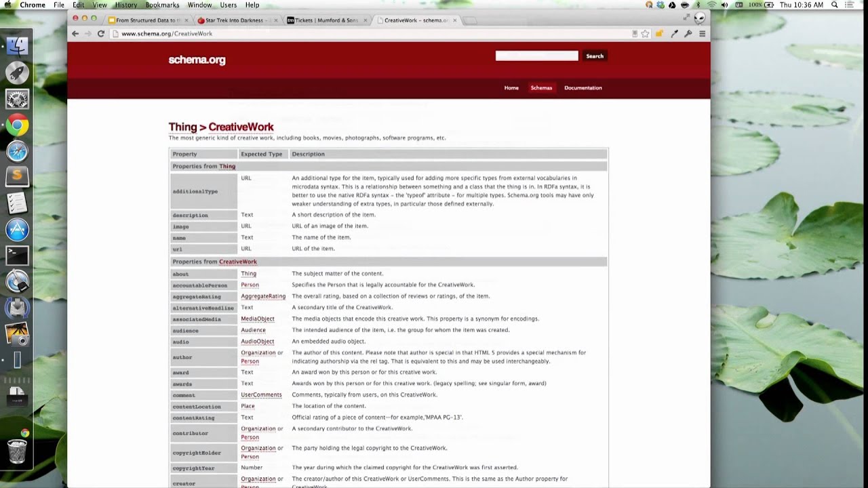Open UserComments type link
The height and width of the screenshot is (488, 868).
(x=261, y=394)
